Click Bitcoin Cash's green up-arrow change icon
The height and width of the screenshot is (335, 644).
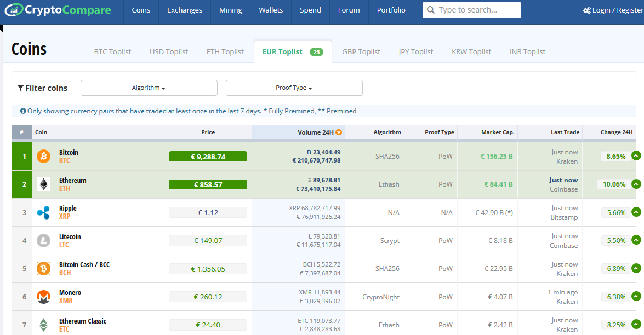coord(636,268)
